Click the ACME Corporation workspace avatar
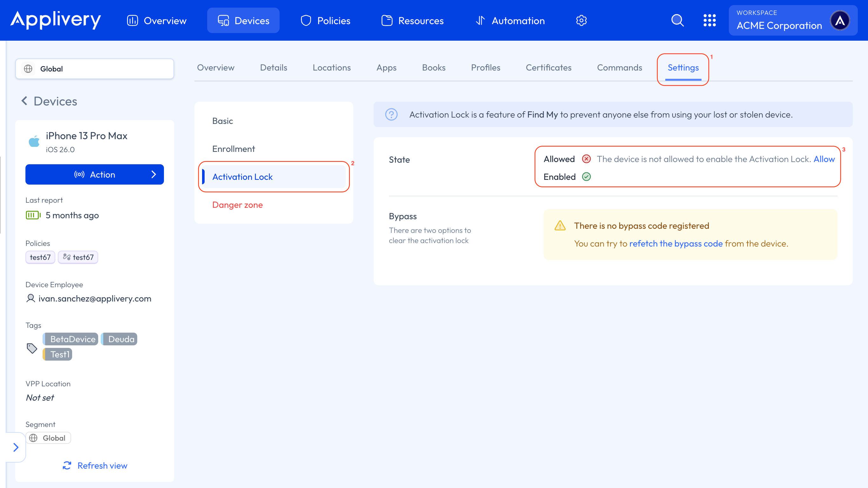 (840, 21)
